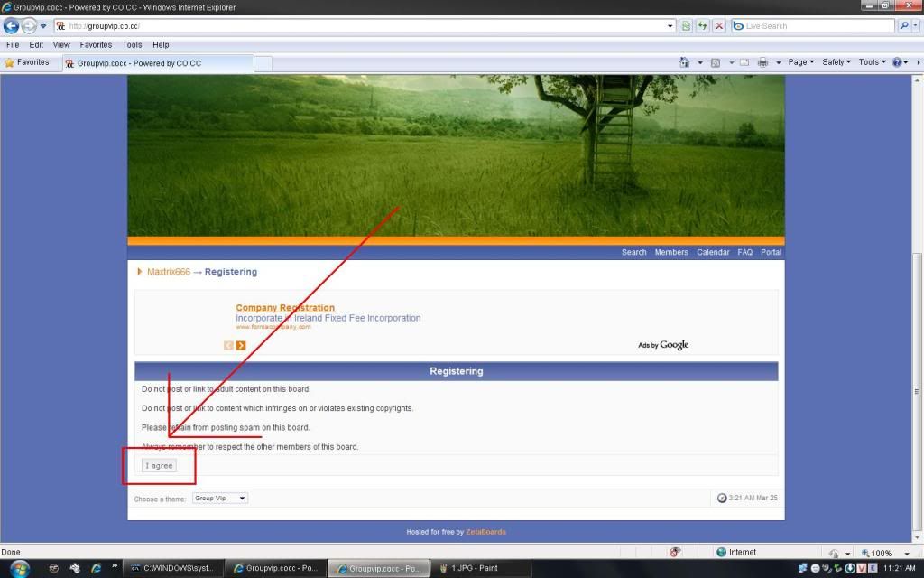Image resolution: width=924 pixels, height=578 pixels.
Task: Follow the Company Registration ad link
Action: click(285, 308)
